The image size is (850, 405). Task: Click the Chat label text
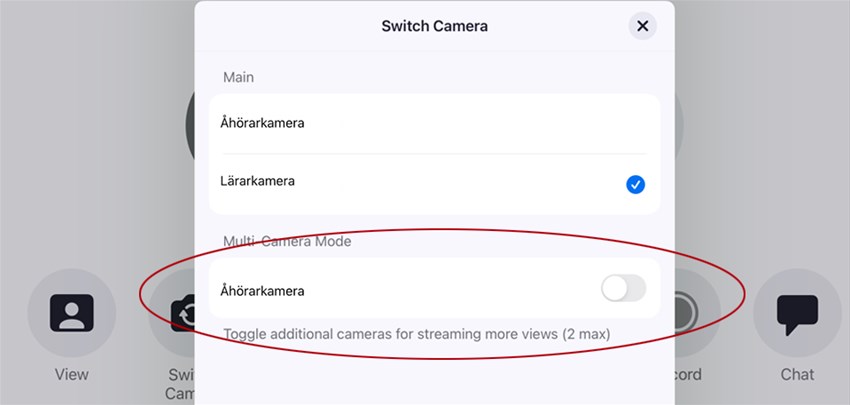tap(797, 375)
